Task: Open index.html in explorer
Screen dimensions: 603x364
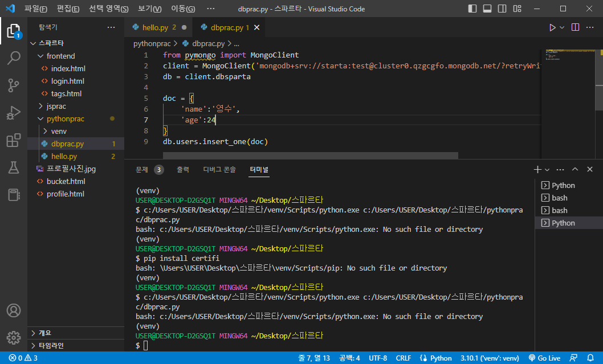Action: pos(76,68)
